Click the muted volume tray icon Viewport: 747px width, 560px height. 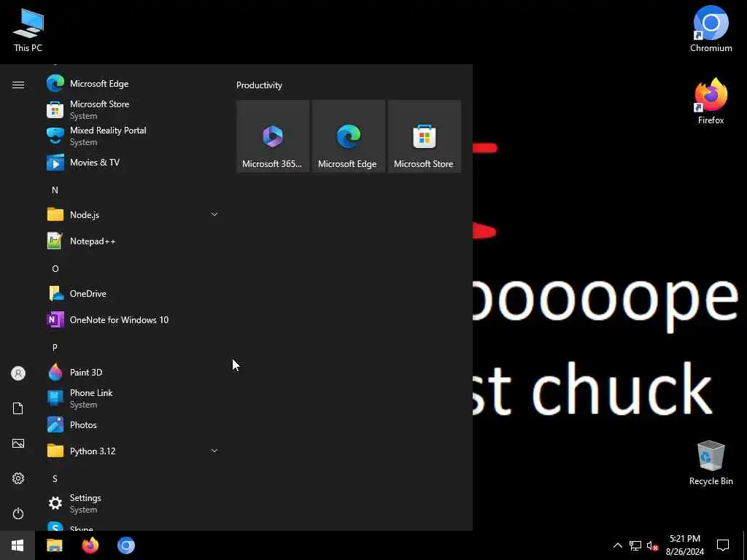click(652, 545)
